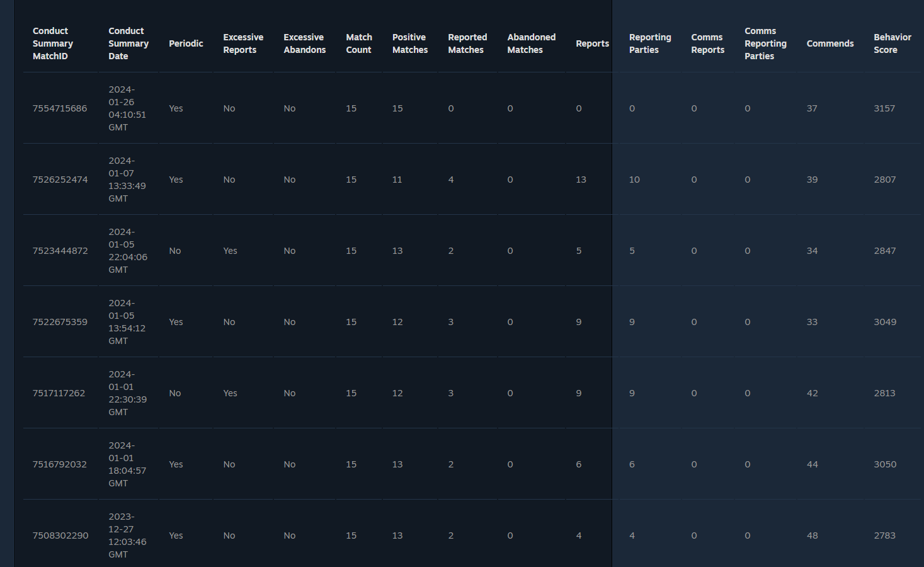Click the date 2024-01-05 13:54:12 GMT
This screenshot has width=924, height=567.
point(127,322)
